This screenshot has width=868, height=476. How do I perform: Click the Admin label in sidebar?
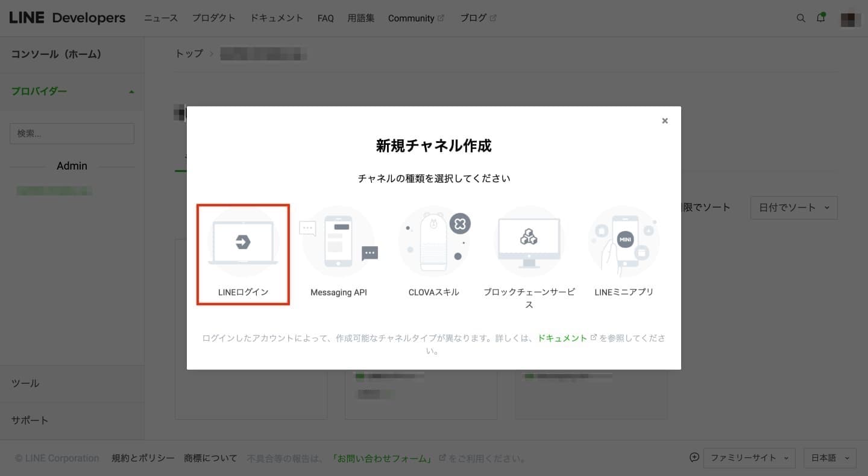(72, 166)
